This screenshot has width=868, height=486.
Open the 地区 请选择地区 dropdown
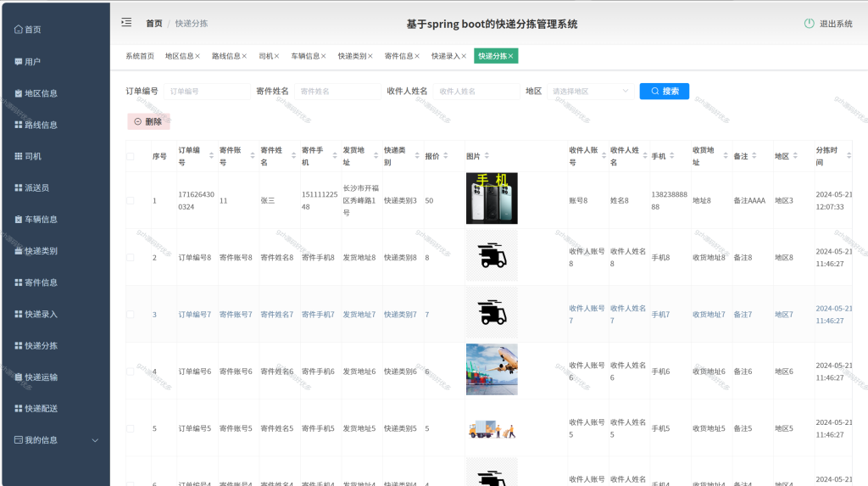[x=590, y=91]
